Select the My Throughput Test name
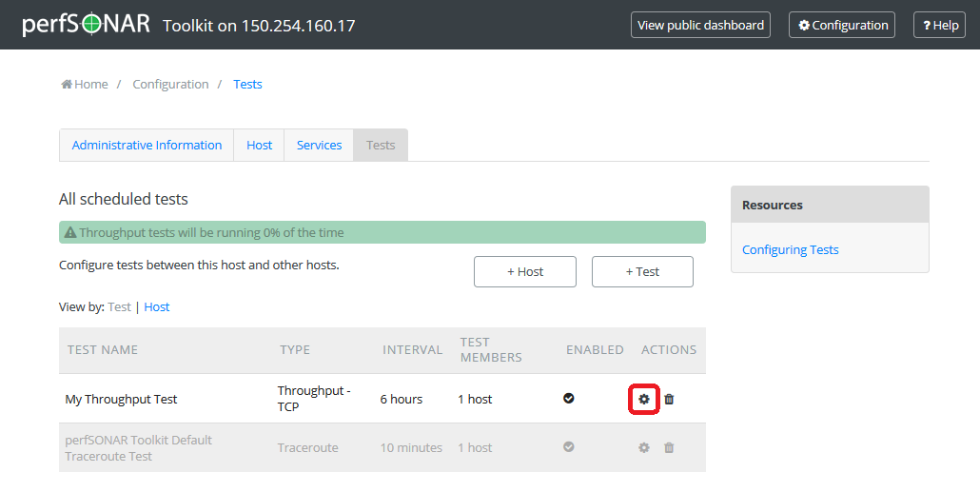This screenshot has height=492, width=980. click(x=121, y=399)
